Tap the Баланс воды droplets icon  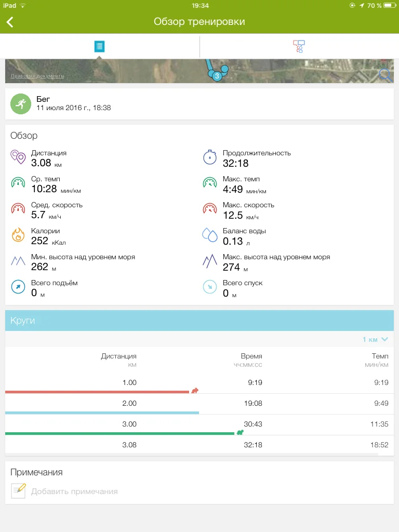[210, 235]
